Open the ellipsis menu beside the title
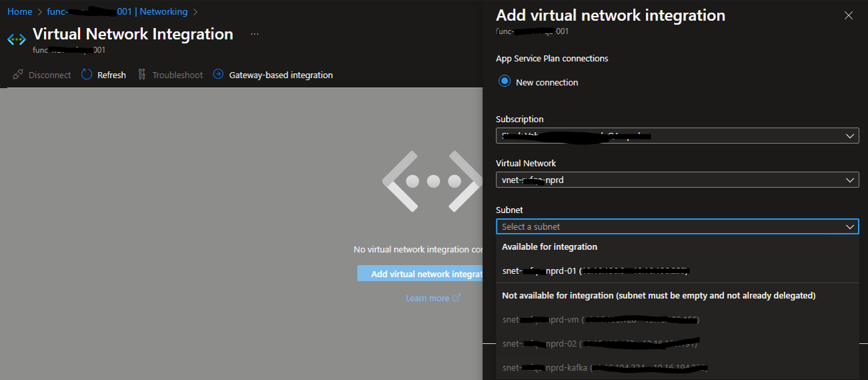The image size is (868, 380). click(255, 34)
